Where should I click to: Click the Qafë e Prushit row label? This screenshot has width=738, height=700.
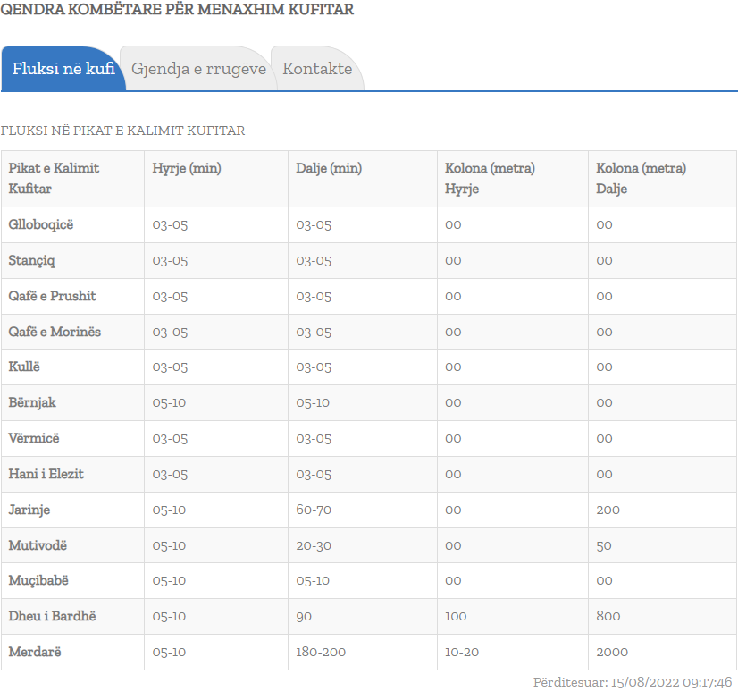click(52, 296)
